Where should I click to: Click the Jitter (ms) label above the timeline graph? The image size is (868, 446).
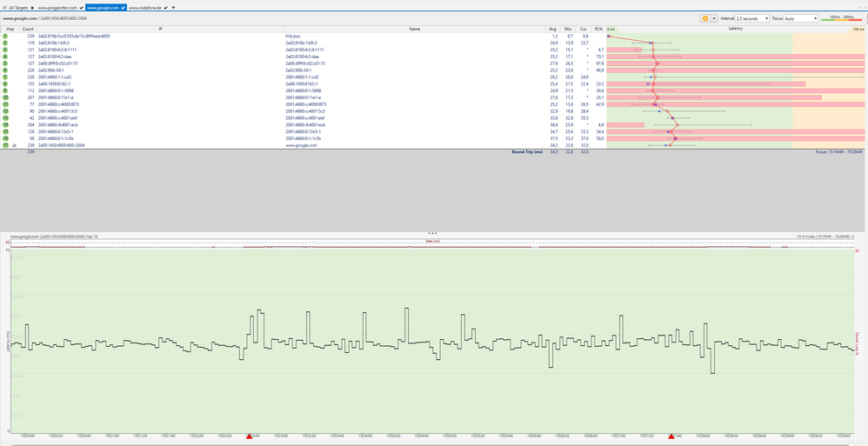point(433,242)
